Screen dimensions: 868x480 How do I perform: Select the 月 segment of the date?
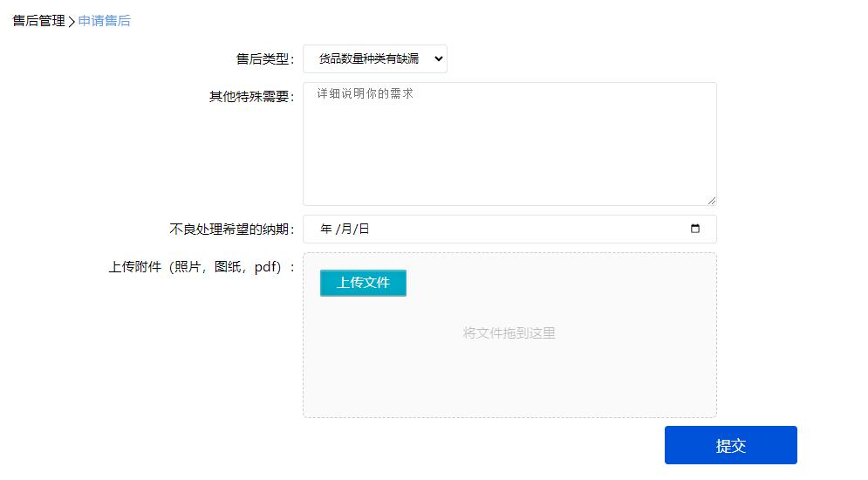345,230
